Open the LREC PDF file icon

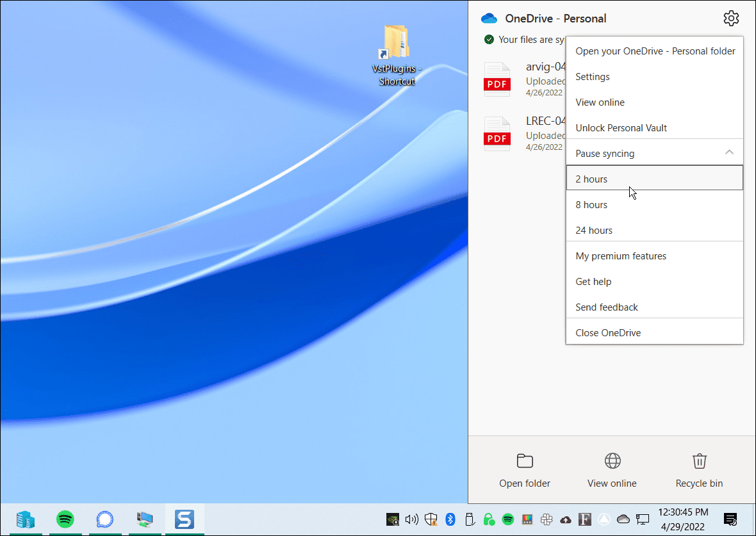tap(497, 134)
